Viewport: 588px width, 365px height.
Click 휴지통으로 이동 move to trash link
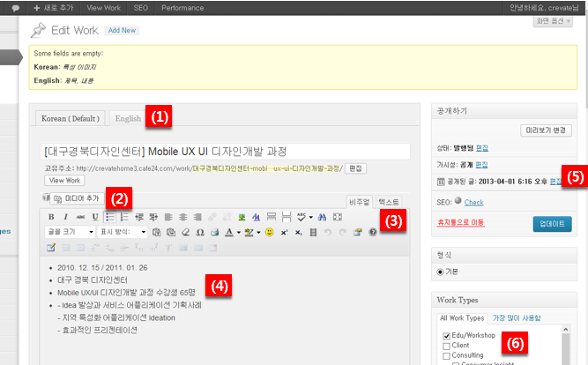[x=460, y=222]
